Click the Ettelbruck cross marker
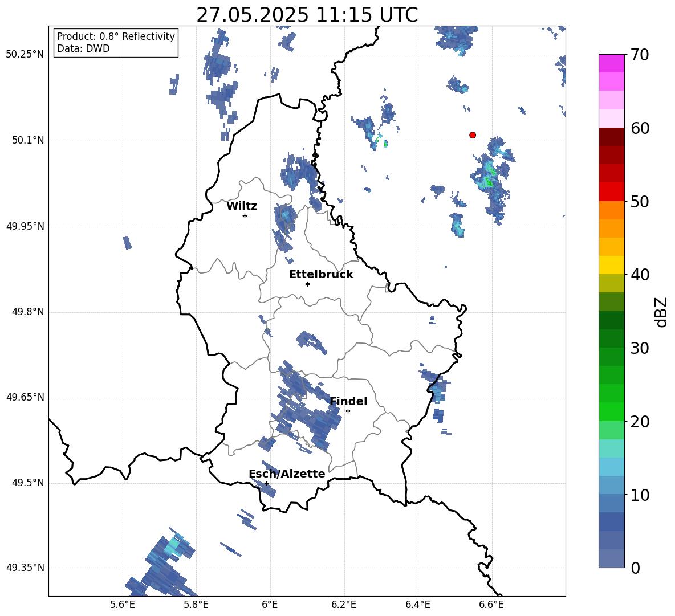Screen dimensions: 675x616 pyautogui.click(x=307, y=284)
